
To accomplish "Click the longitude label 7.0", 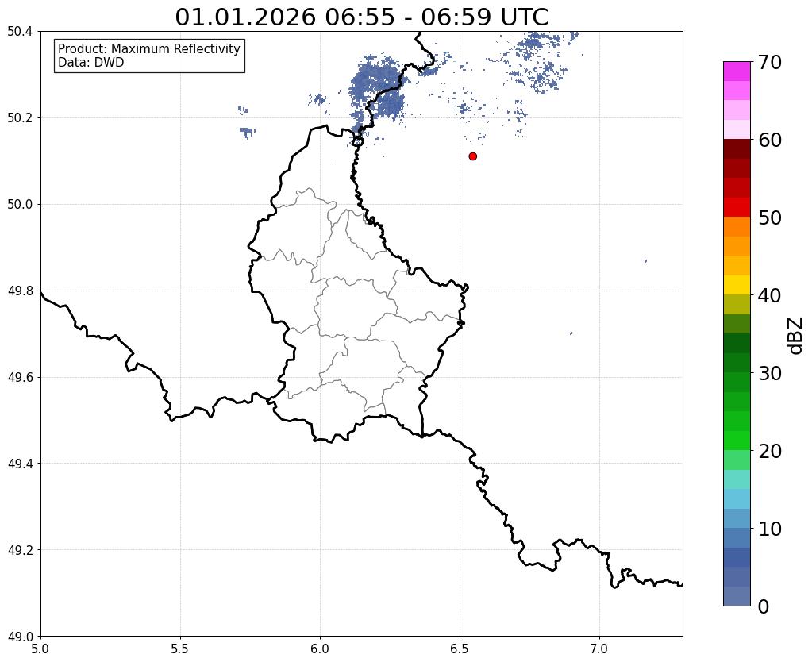I will pyautogui.click(x=599, y=649).
